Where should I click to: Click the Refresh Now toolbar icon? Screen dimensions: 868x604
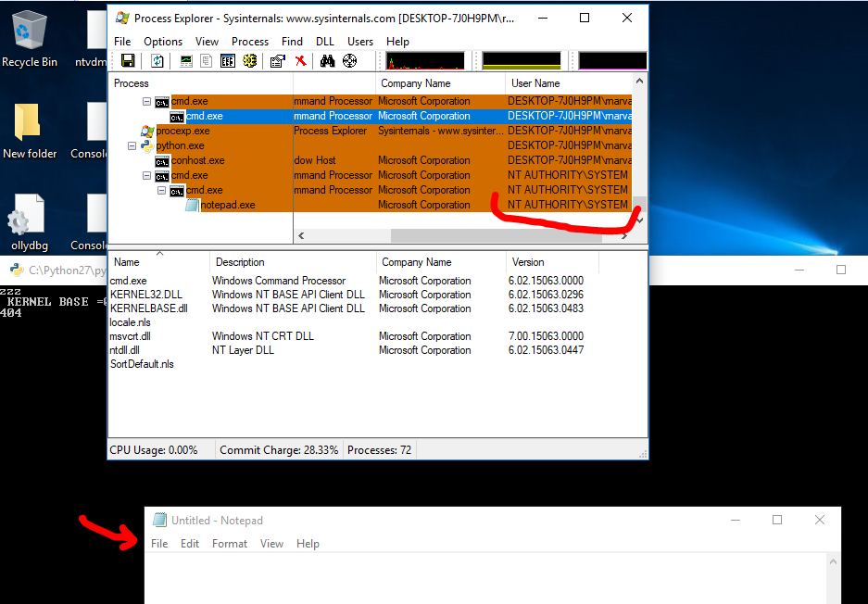(157, 61)
